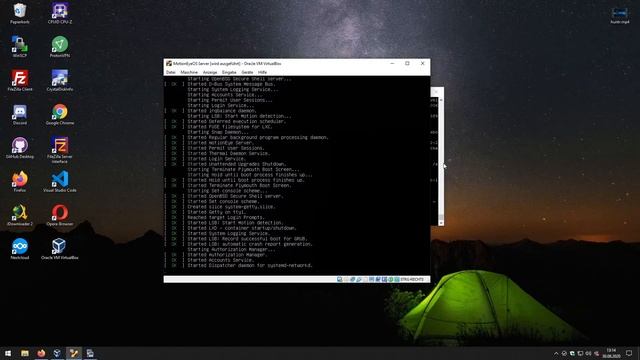Open the Datei menu in VirtualBox

pos(171,72)
